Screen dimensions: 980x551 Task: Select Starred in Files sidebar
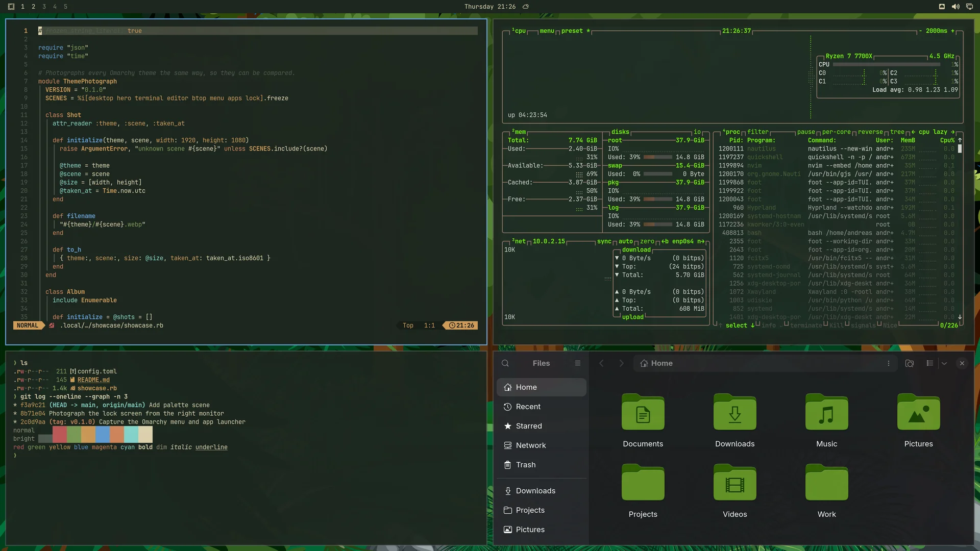(x=542, y=426)
